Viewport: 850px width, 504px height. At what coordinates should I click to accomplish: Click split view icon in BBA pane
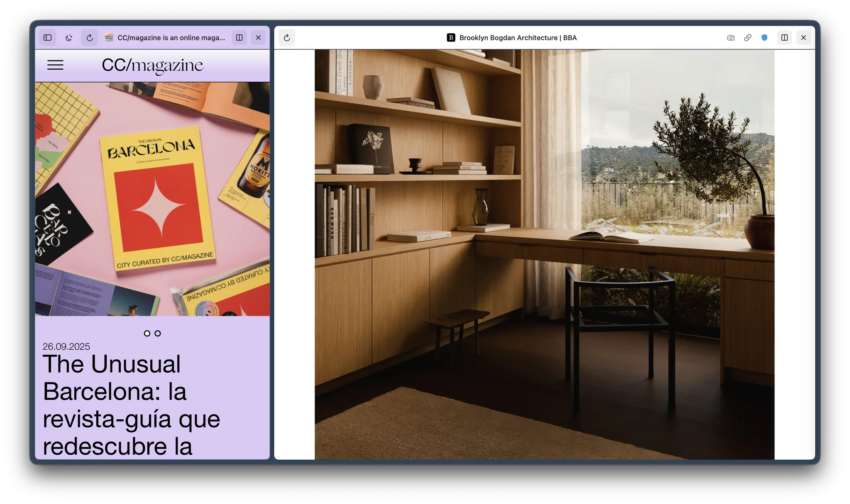(784, 38)
